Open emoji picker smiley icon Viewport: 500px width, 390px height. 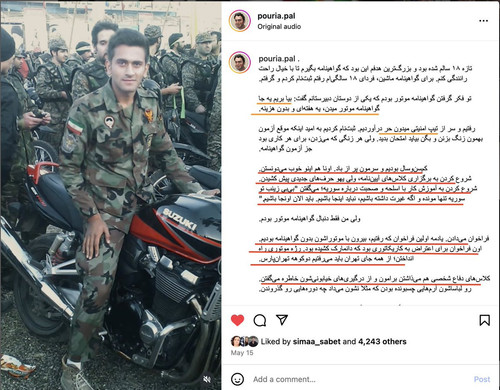pyautogui.click(x=237, y=379)
